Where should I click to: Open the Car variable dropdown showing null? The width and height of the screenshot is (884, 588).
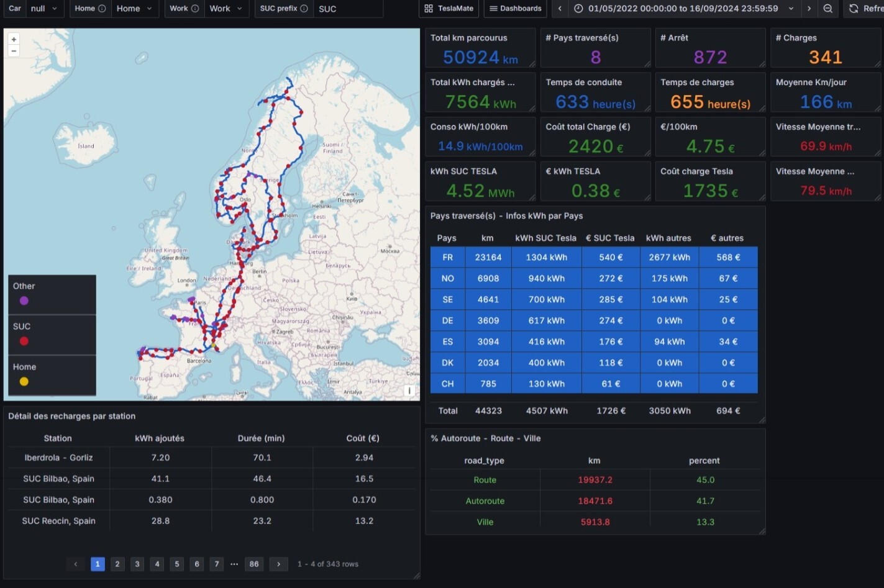(x=45, y=9)
